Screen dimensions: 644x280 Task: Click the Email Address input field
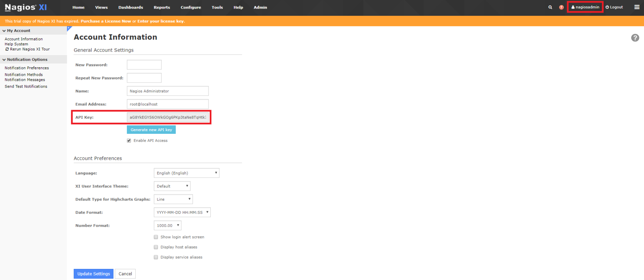coord(167,104)
